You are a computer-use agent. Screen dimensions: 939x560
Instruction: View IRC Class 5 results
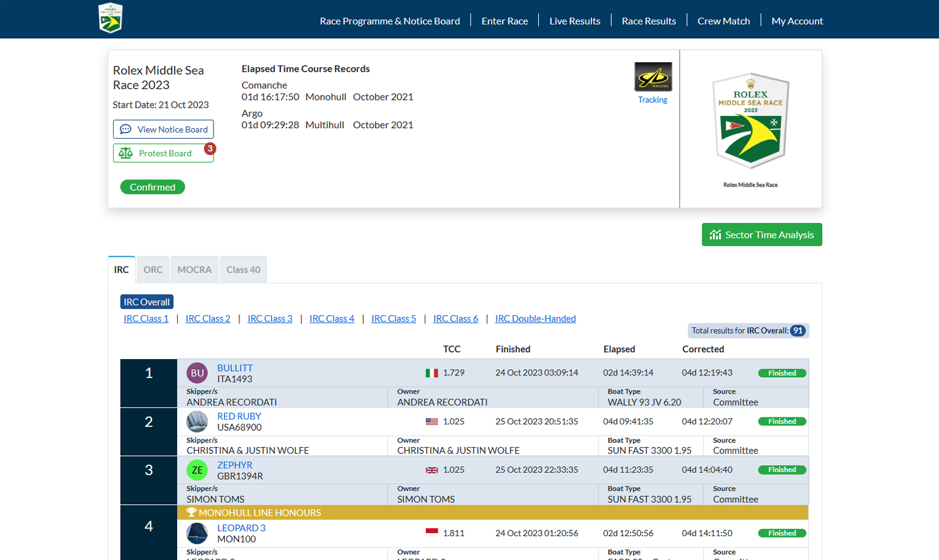pyautogui.click(x=394, y=318)
